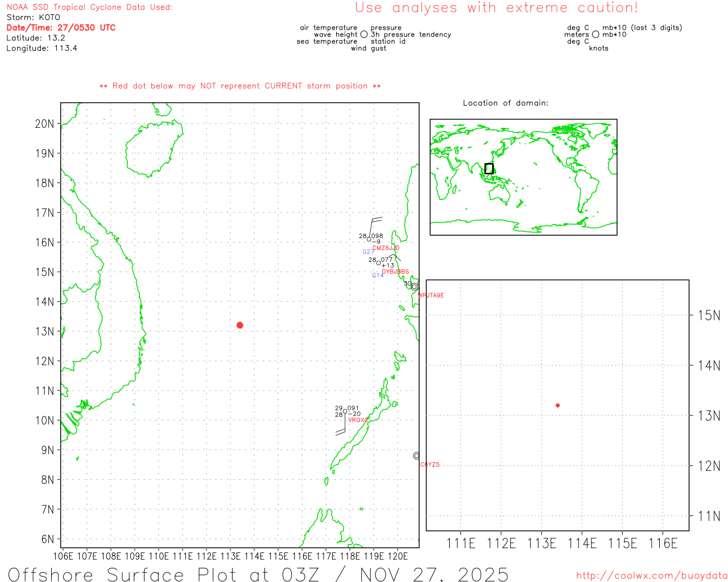Click station circle above VROX2 label

[x=345, y=411]
